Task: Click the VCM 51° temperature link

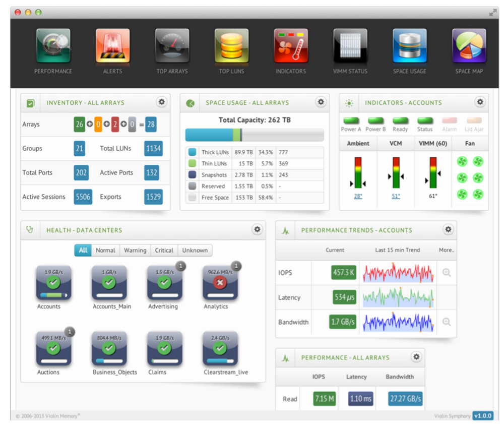Action: (396, 196)
